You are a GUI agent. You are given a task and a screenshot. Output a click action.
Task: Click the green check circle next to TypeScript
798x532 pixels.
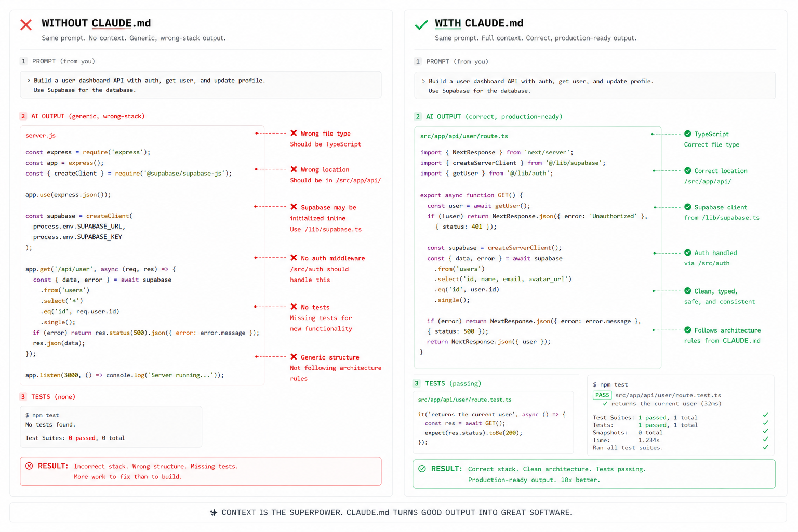tap(688, 134)
